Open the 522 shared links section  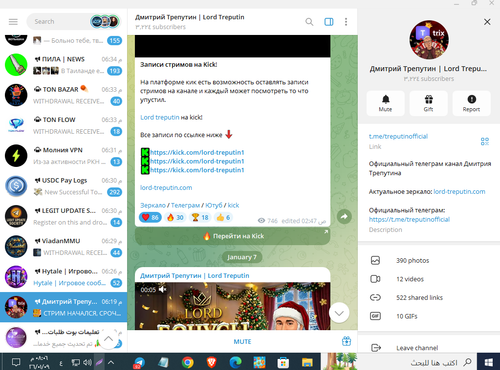pyautogui.click(x=429, y=298)
